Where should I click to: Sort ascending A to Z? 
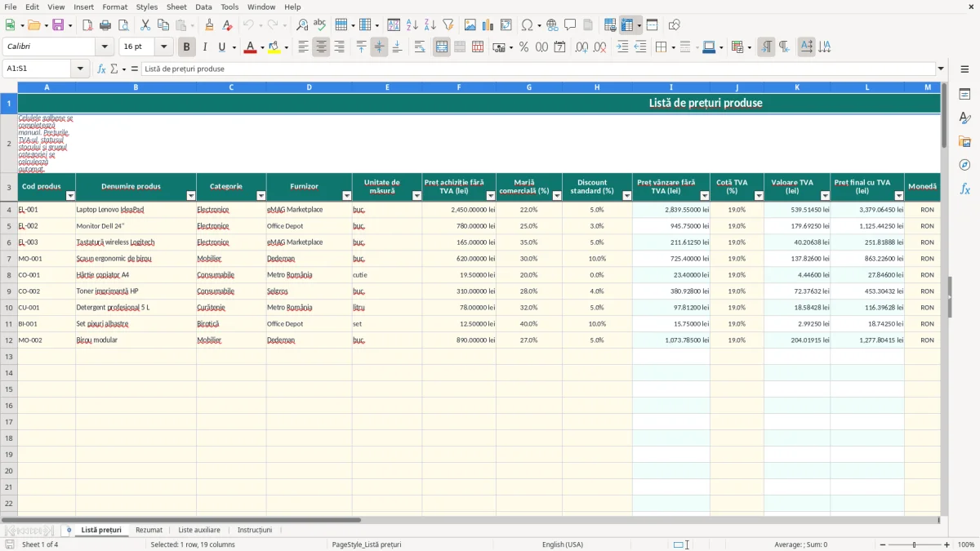pos(412,25)
